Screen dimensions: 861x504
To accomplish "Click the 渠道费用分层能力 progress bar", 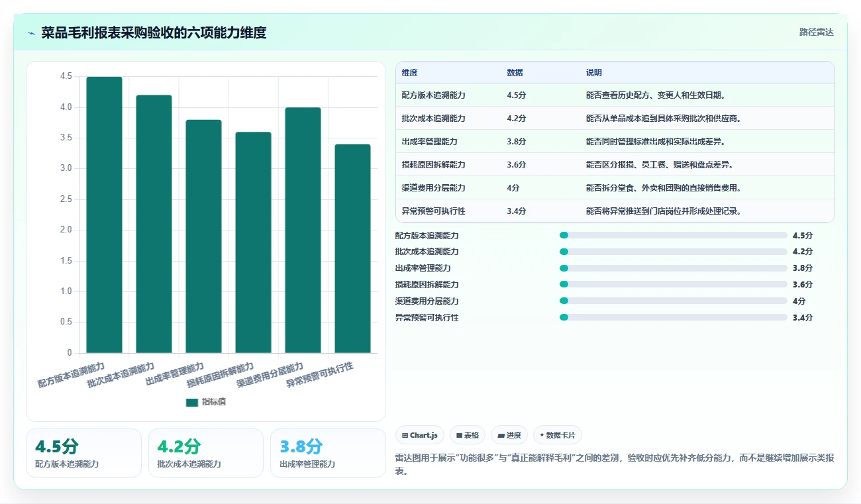I will click(673, 301).
